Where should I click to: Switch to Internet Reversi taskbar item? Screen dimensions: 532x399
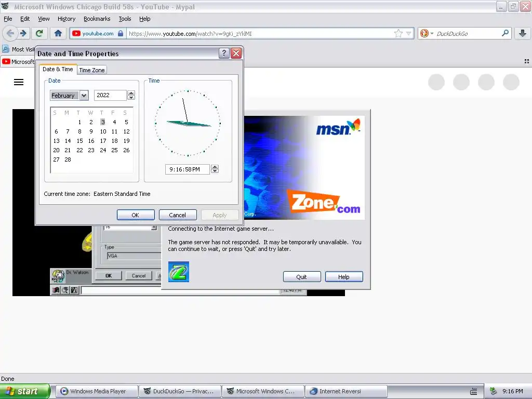click(346, 391)
